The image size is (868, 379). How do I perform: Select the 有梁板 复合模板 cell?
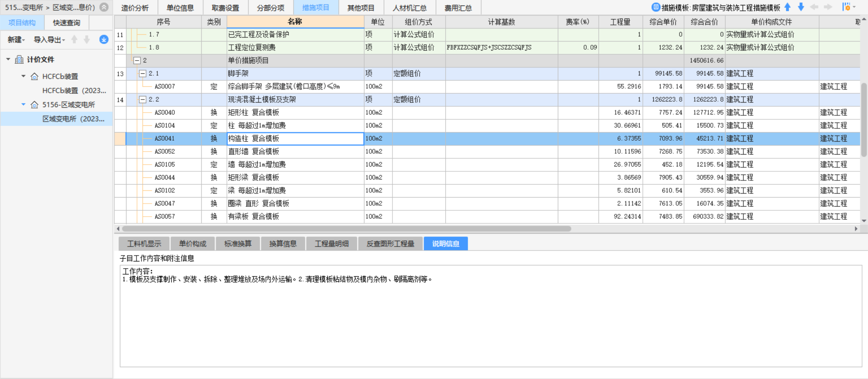click(295, 217)
